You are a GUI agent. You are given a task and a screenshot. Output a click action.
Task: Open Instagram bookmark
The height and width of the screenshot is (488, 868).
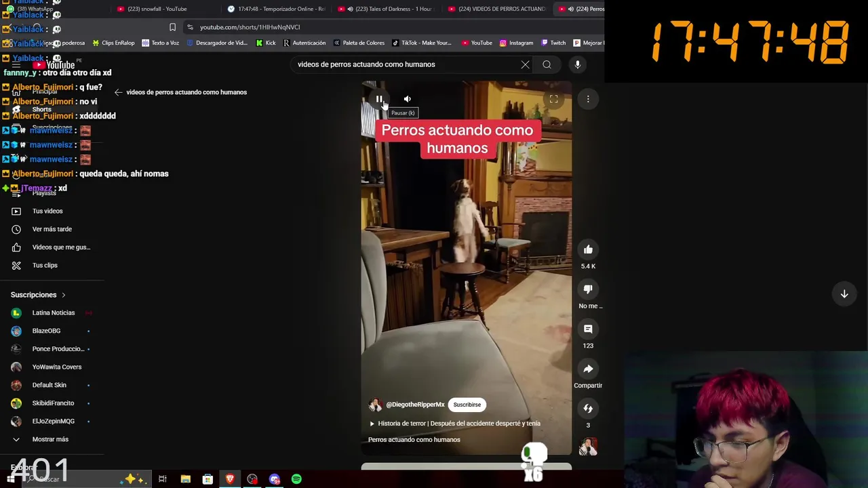pos(516,43)
